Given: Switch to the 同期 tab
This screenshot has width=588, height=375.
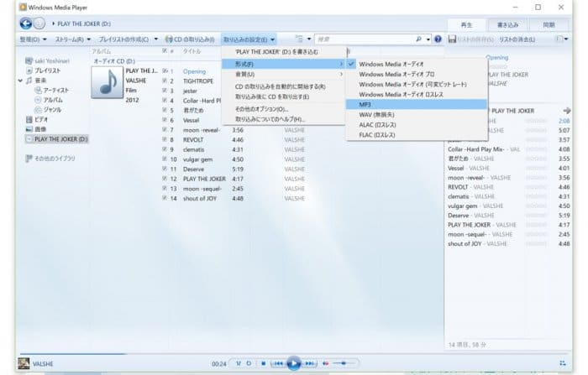Looking at the screenshot, I should pyautogui.click(x=549, y=24).
